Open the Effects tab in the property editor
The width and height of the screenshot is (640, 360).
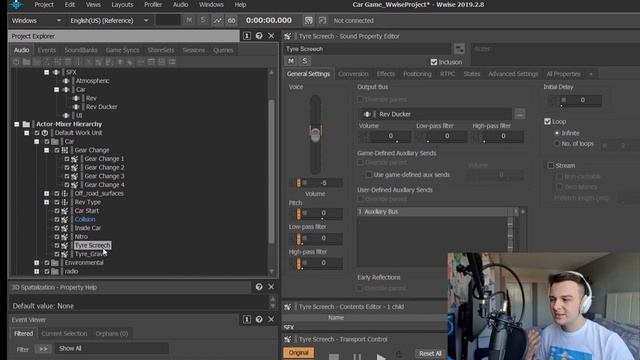(386, 74)
